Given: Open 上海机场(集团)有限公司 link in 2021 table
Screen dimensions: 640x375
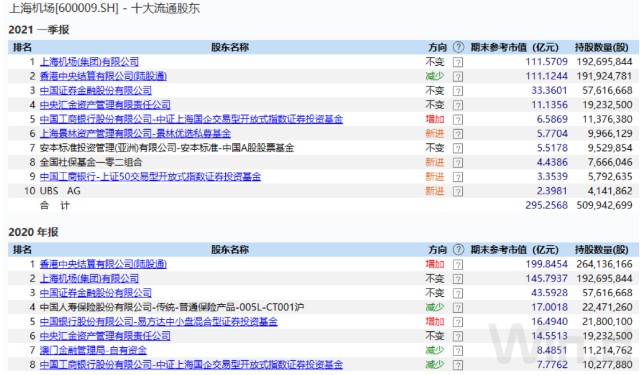Looking at the screenshot, I should (89, 62).
